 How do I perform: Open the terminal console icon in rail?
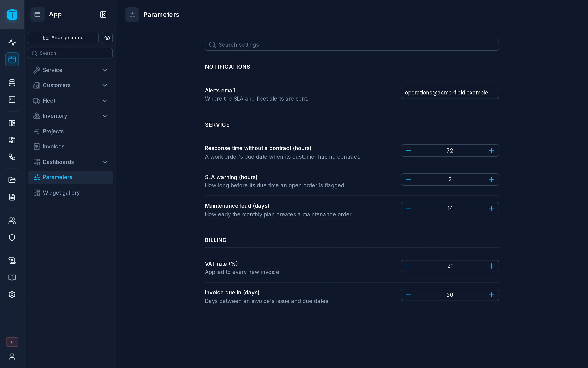[x=12, y=100]
